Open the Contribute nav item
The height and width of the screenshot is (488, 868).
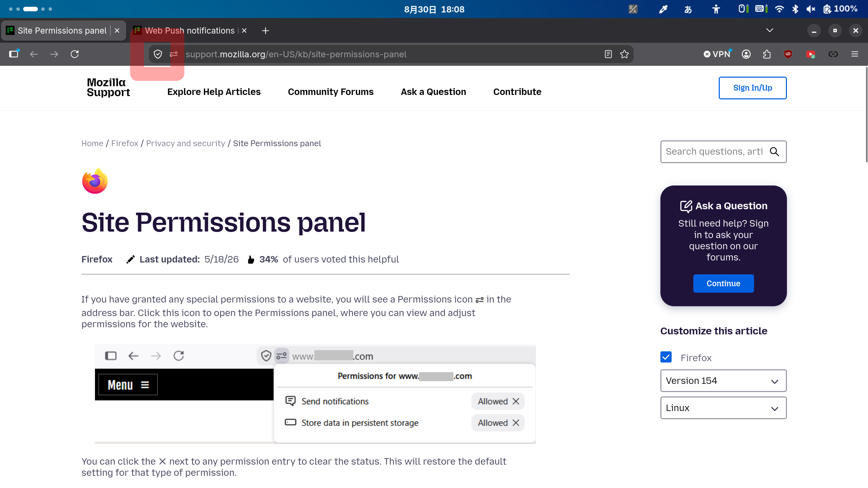click(517, 92)
